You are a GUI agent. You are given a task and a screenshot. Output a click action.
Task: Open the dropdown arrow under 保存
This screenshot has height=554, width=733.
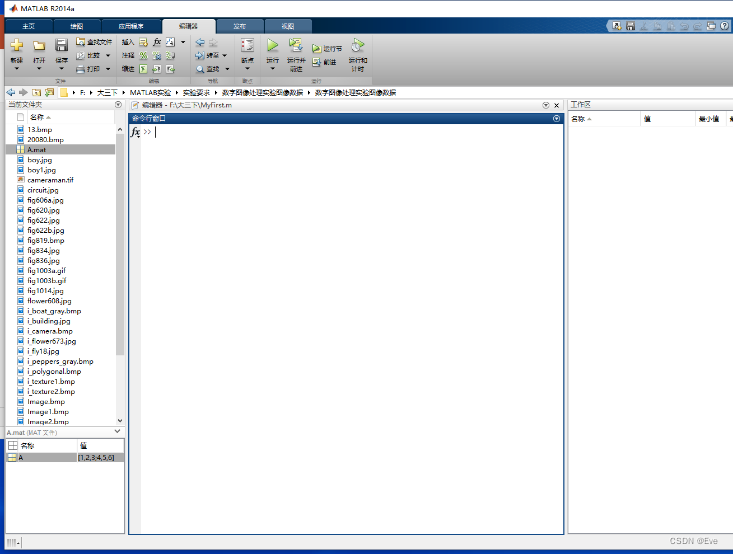coord(61,69)
